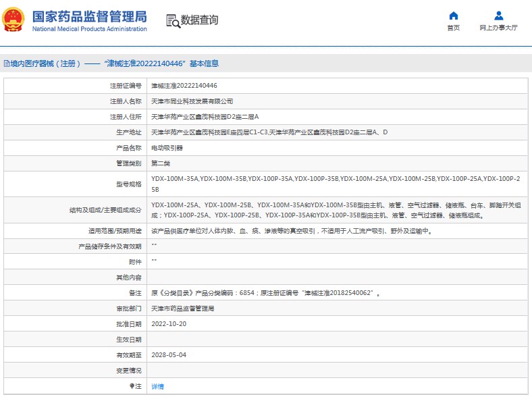Click the document icon before 境内医疗器械 heading
Screen dimensions: 532x399
pyautogui.click(x=6, y=63)
